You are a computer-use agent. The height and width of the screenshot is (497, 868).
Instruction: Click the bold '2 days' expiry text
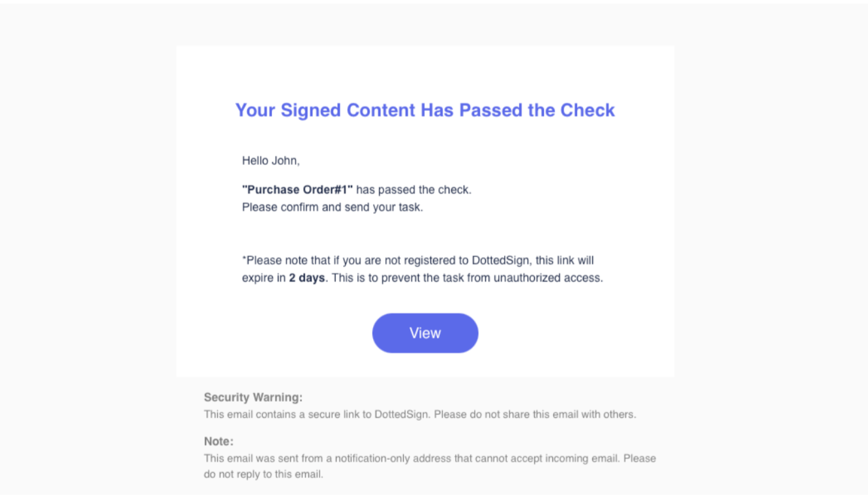coord(307,278)
